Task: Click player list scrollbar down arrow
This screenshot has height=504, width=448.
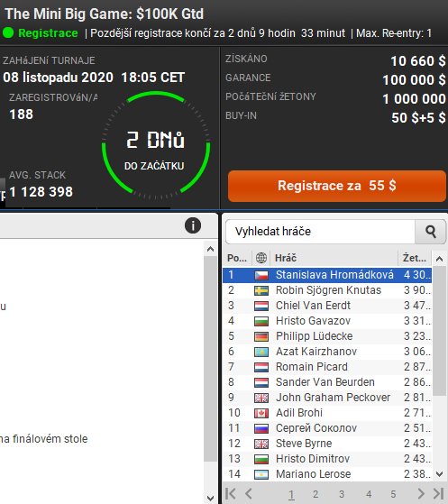Action: point(439,473)
